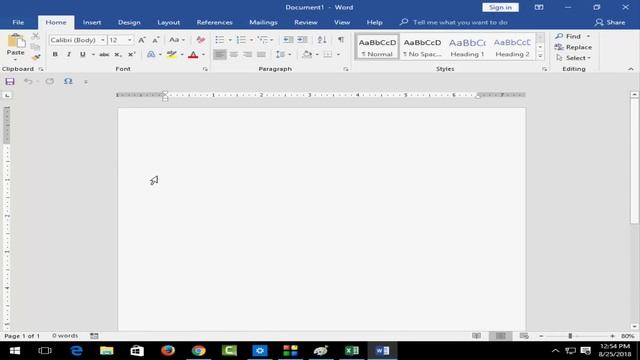Switch to Read Mode view
This screenshot has height=360, width=640.
[476, 336]
